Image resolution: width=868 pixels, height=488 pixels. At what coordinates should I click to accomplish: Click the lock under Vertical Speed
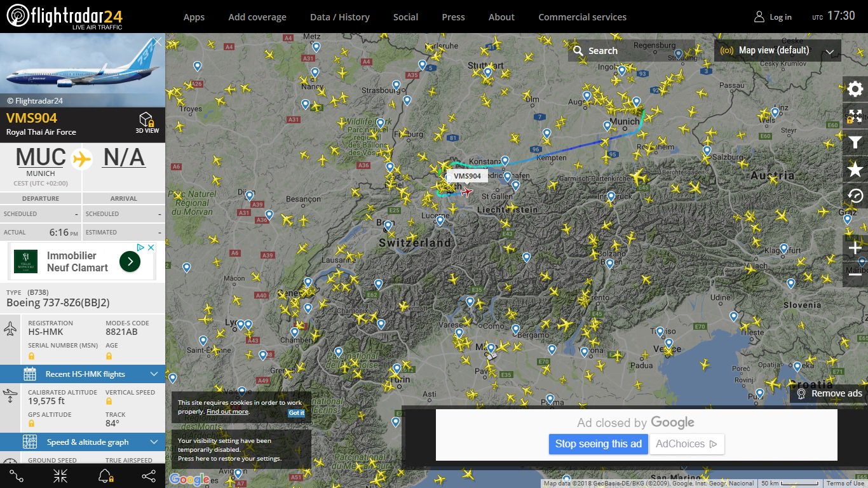click(x=109, y=401)
